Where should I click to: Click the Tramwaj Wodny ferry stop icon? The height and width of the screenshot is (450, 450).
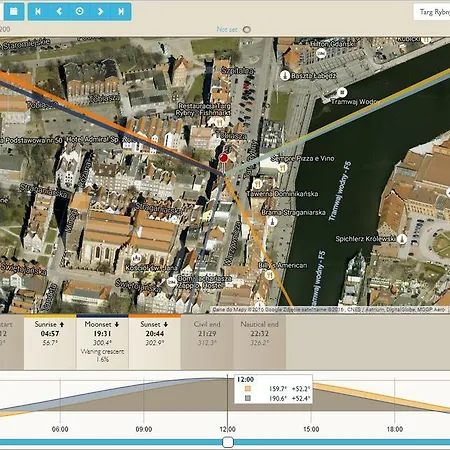click(x=342, y=92)
